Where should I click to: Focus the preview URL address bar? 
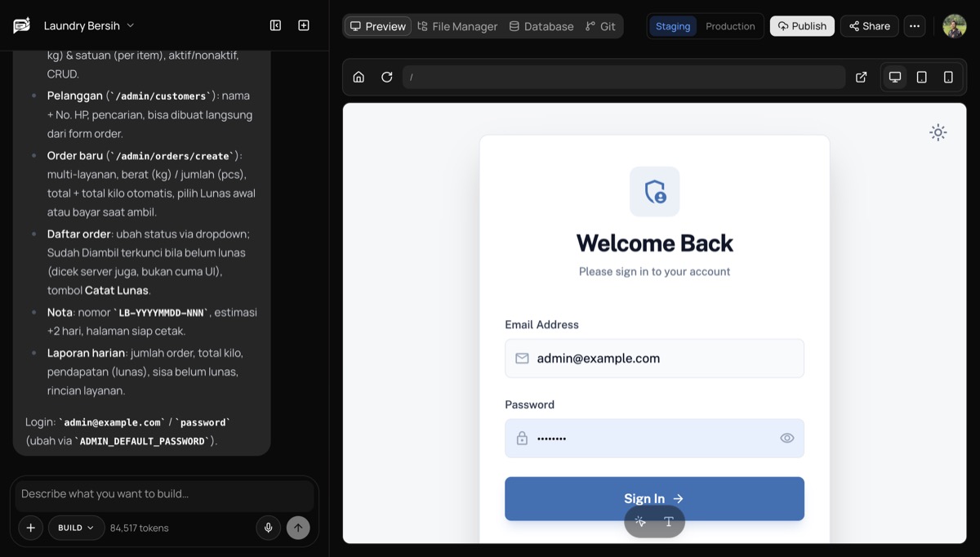point(624,77)
